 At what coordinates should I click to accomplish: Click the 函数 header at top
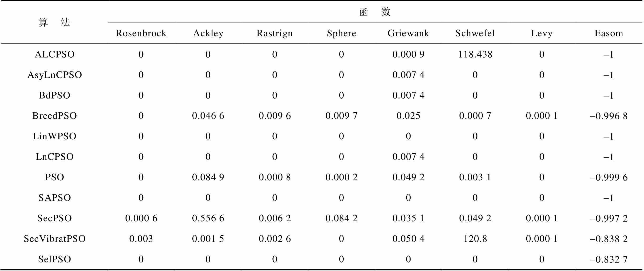[375, 12]
